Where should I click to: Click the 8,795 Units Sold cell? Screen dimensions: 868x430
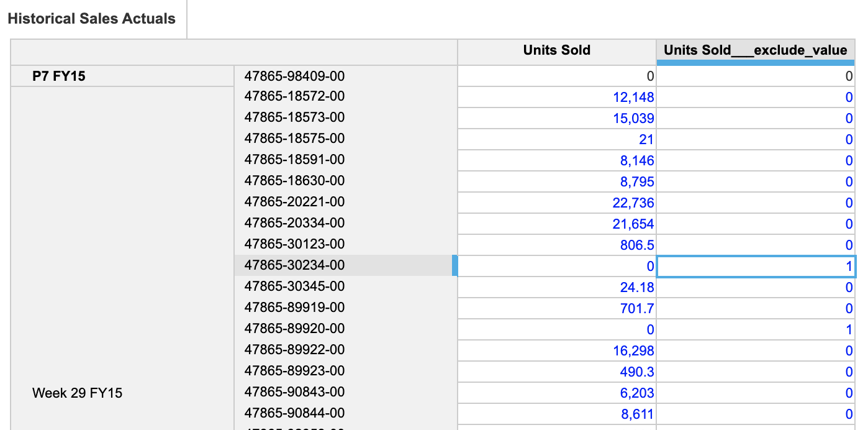point(557,181)
